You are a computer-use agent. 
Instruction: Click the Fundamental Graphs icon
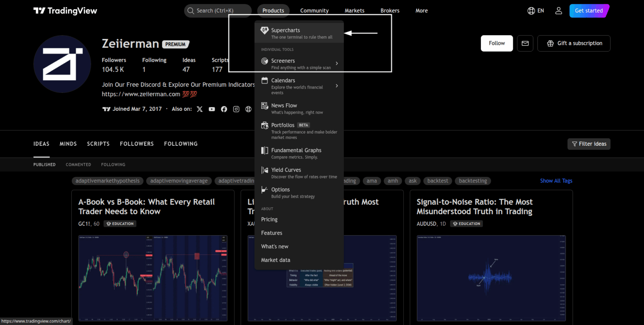pos(265,150)
